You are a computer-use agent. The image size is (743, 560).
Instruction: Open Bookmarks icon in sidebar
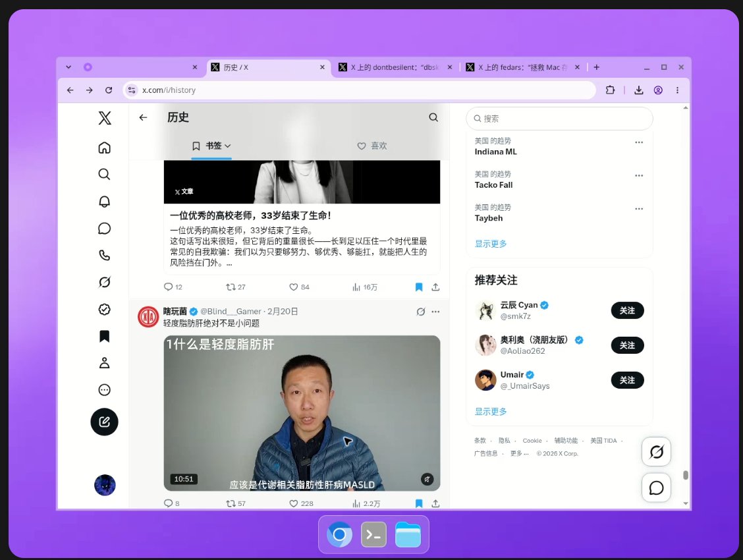pyautogui.click(x=104, y=337)
